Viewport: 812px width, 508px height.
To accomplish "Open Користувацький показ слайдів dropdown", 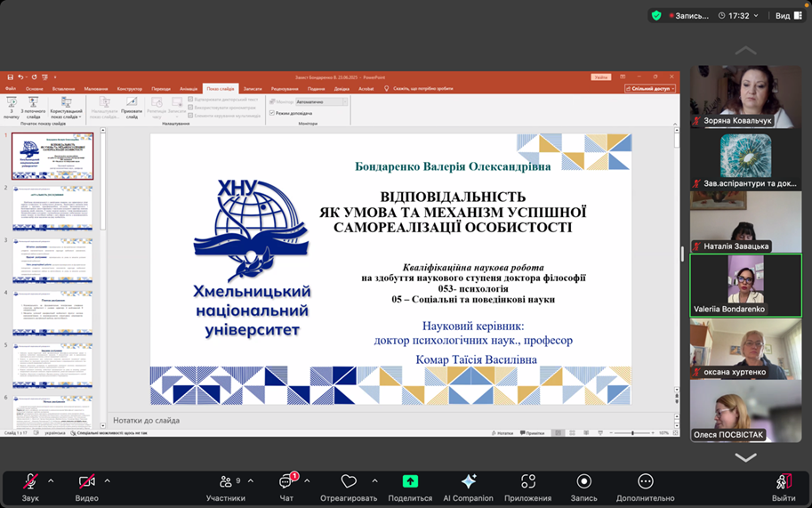I will (x=66, y=108).
